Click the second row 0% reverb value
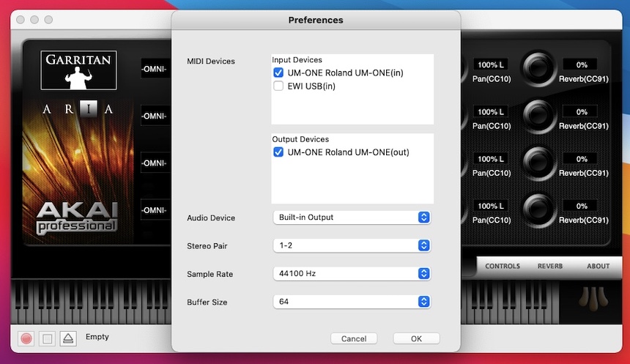The height and width of the screenshot is (364, 630). pos(582,112)
